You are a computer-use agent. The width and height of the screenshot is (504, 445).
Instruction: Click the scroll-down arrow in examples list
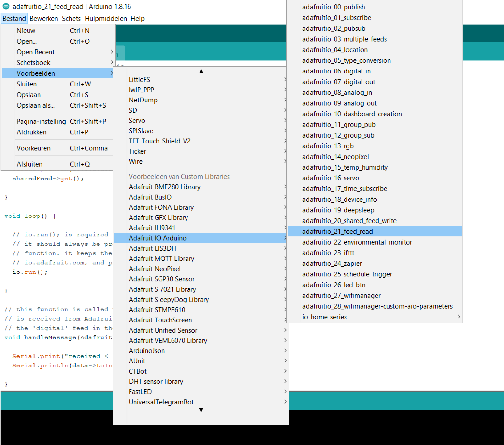[x=201, y=410]
